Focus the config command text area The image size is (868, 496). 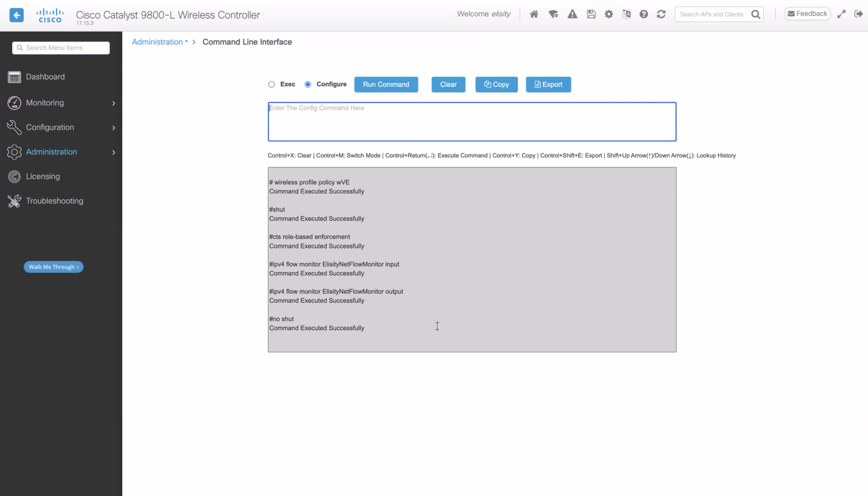pos(472,122)
